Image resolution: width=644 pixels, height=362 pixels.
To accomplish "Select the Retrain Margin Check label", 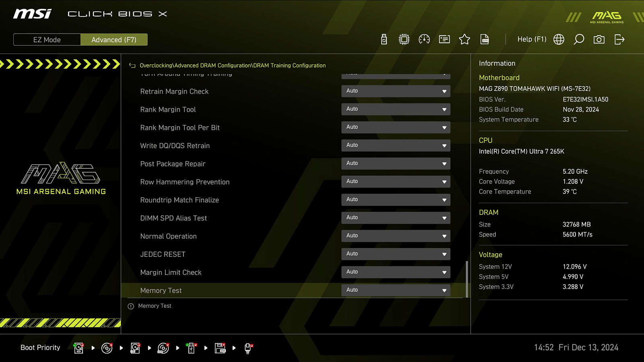I will coord(174,91).
